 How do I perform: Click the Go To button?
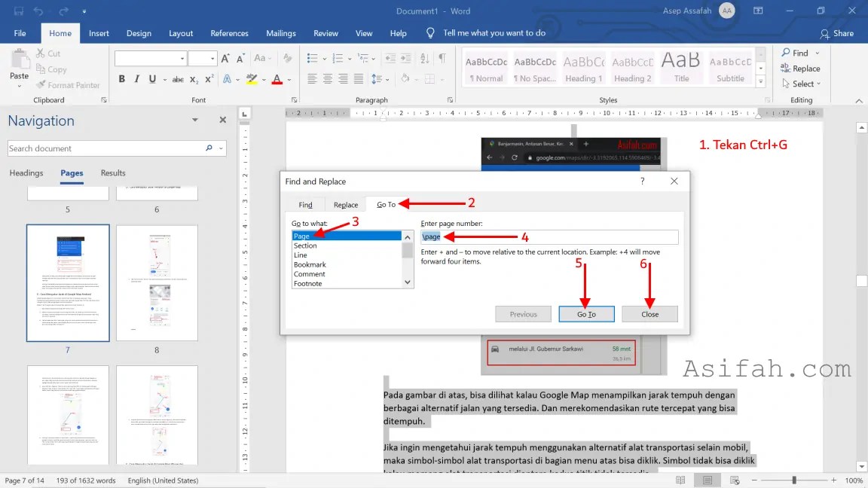586,314
